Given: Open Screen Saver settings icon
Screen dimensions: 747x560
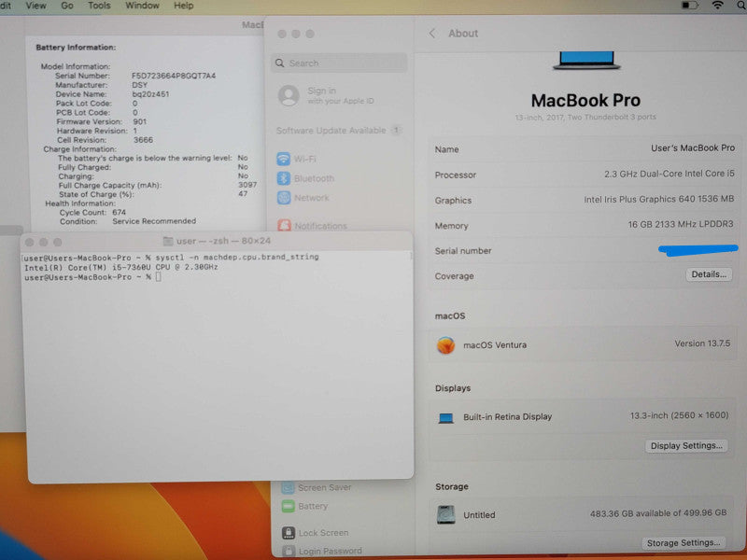Looking at the screenshot, I should (288, 487).
